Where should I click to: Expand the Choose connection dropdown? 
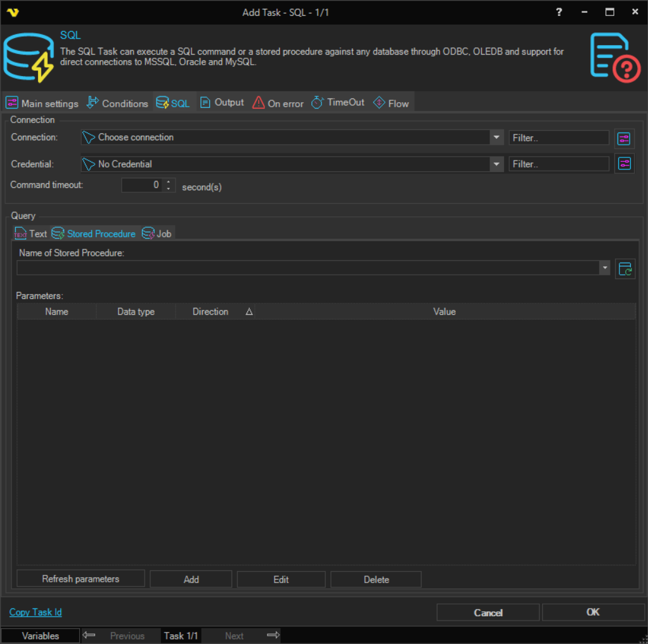[x=496, y=138]
